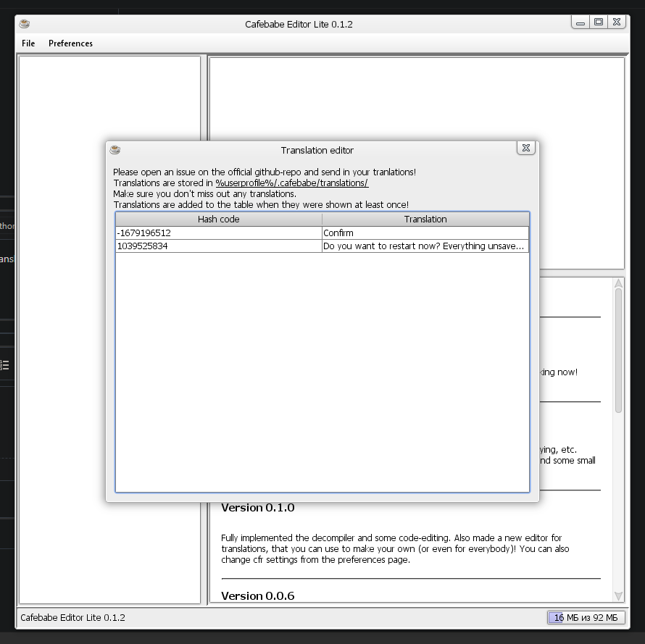The height and width of the screenshot is (644, 645).
Task: Close the Cafebabe Editor Lite main window
Action: click(x=617, y=22)
